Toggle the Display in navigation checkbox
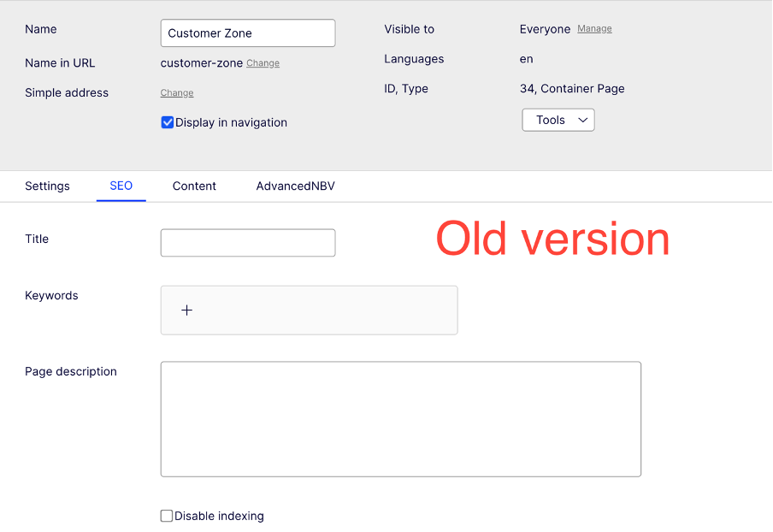This screenshot has width=773, height=532. click(168, 122)
